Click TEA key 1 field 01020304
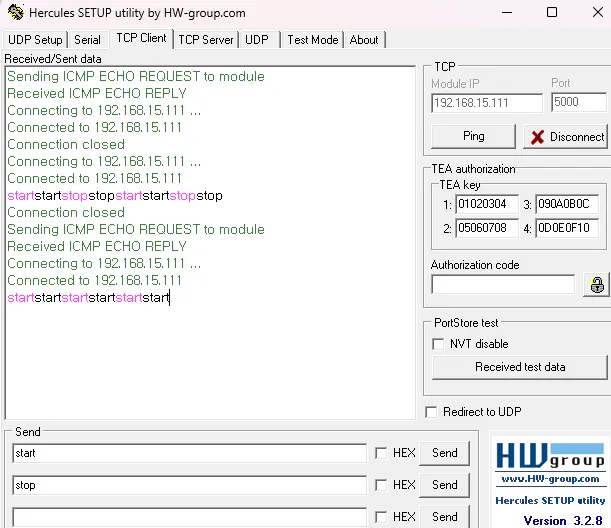Image resolution: width=611 pixels, height=528 pixels. [x=487, y=204]
